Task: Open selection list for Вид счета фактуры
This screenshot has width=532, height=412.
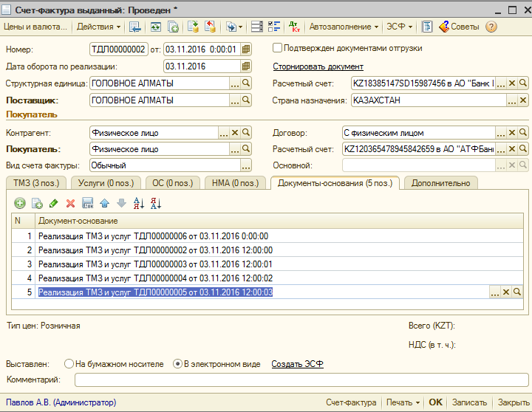Action: 246,165
